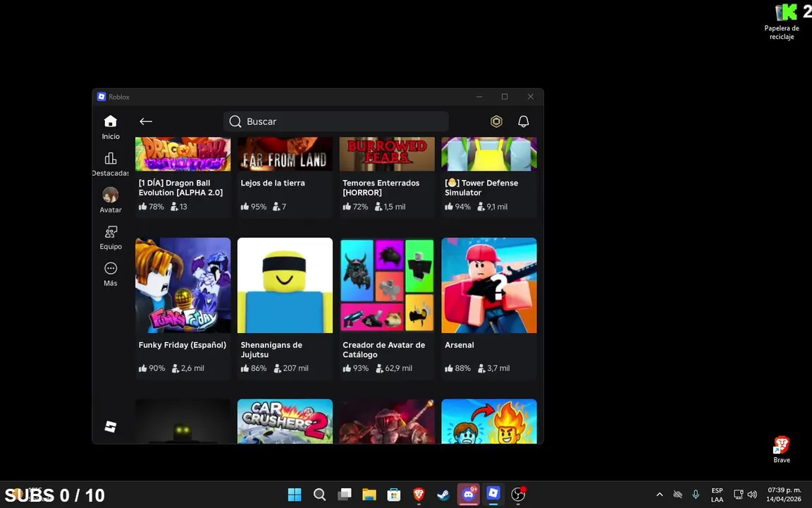Open Far From Land game thumbnail
This screenshot has width=812, height=508.
point(285,154)
